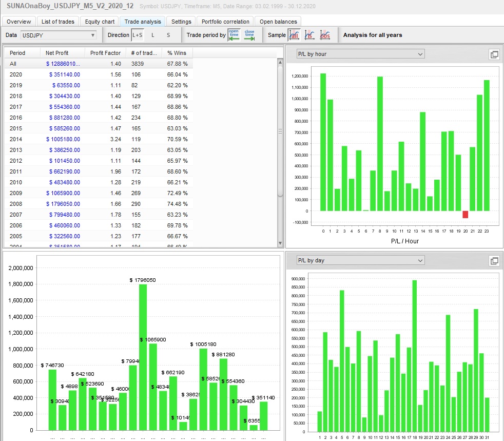The height and width of the screenshot is (441, 504).
Task: Select the 2017 period row
Action: click(x=99, y=107)
